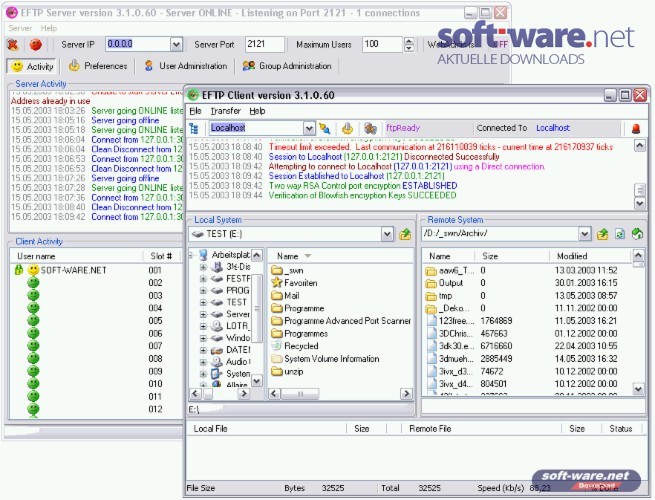655x500 pixels.
Task: Select the remote file 3dk30.e...
Action: pyautogui.click(x=451, y=346)
